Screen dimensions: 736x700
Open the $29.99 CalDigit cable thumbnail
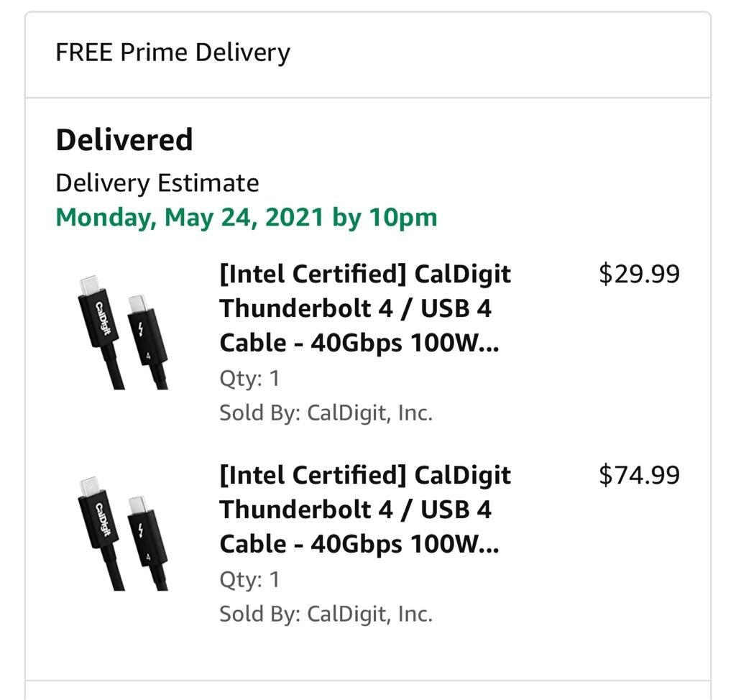point(122,332)
